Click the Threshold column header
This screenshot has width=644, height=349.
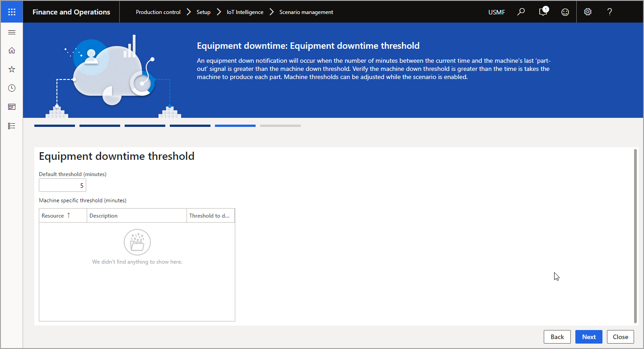tap(210, 215)
